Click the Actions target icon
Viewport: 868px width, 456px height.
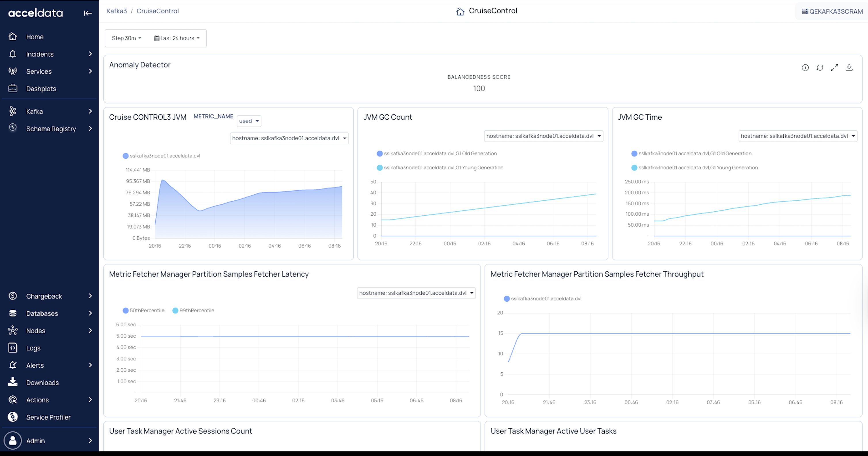click(x=13, y=399)
